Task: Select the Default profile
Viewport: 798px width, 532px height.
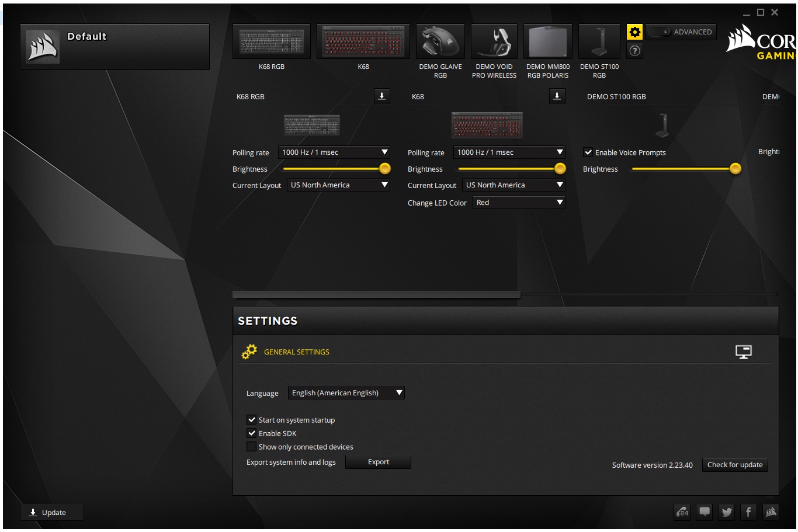Action: tap(115, 47)
